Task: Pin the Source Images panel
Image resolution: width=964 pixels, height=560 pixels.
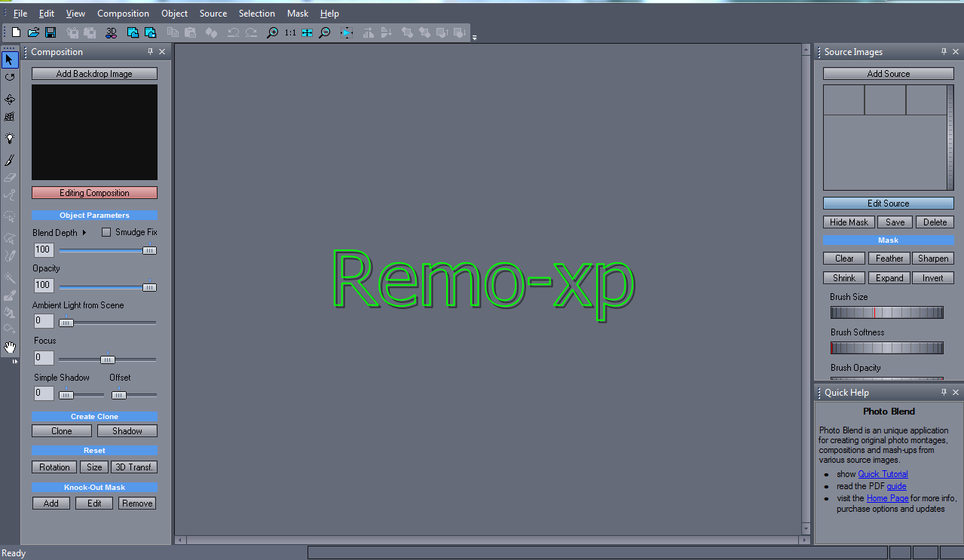Action: 944,52
